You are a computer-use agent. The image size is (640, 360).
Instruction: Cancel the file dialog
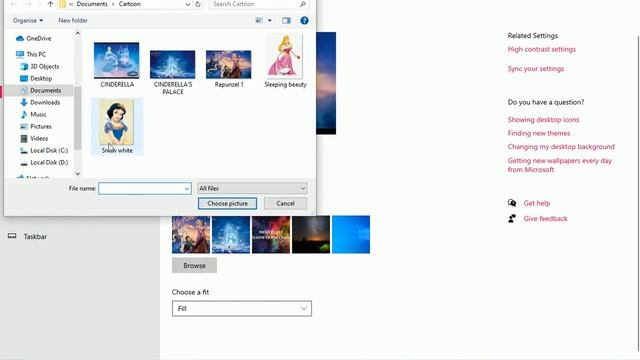285,203
